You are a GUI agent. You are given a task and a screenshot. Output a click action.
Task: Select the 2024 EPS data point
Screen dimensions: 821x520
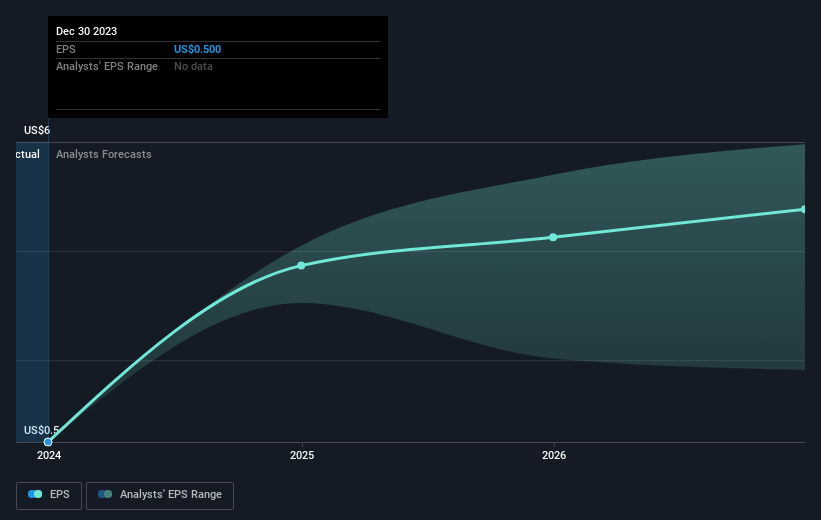pyautogui.click(x=48, y=442)
